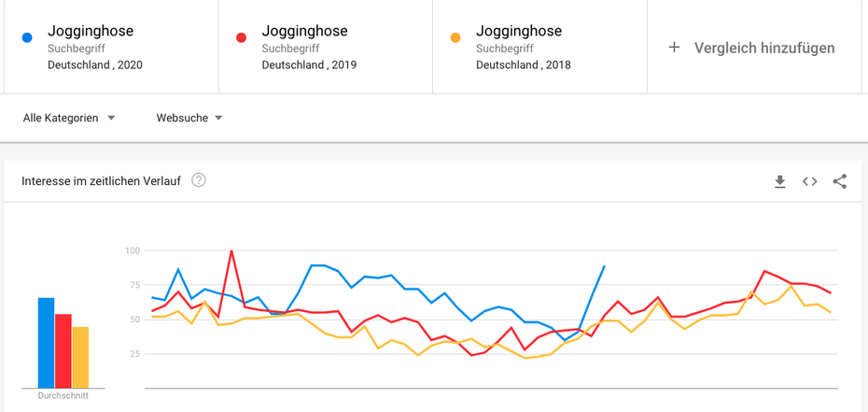Click the arrow next to Websuche
The width and height of the screenshot is (868, 412).
pos(218,119)
